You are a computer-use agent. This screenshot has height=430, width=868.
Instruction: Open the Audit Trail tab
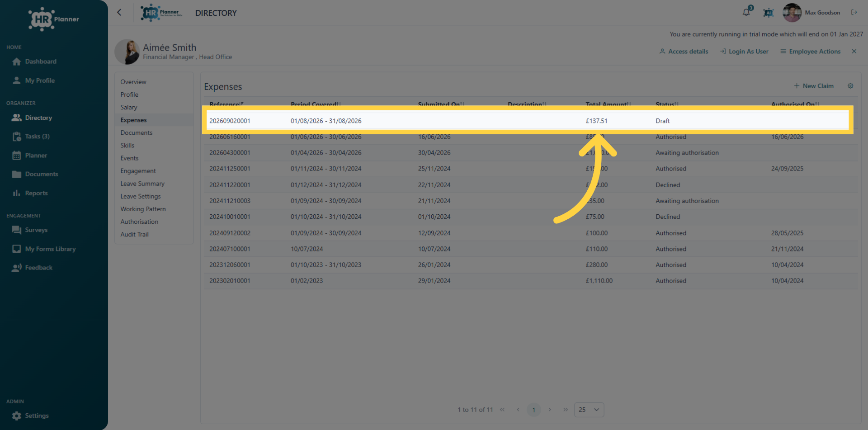tap(134, 234)
